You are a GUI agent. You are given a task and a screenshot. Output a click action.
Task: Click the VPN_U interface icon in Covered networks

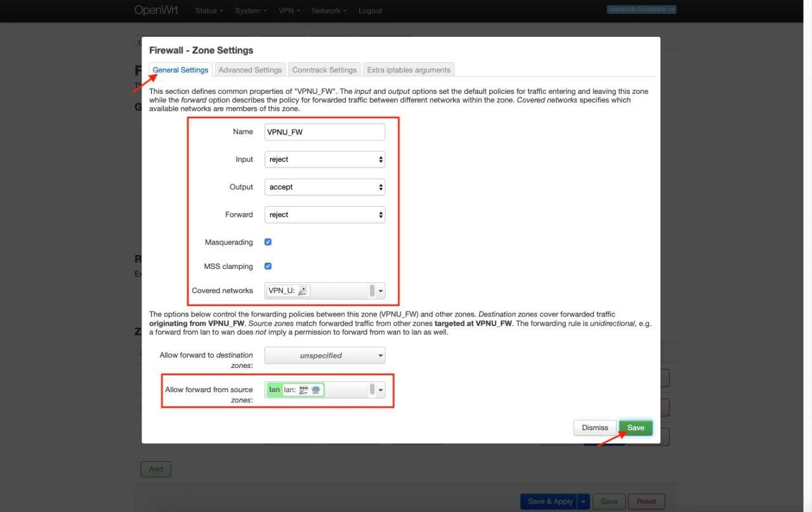pyautogui.click(x=303, y=291)
